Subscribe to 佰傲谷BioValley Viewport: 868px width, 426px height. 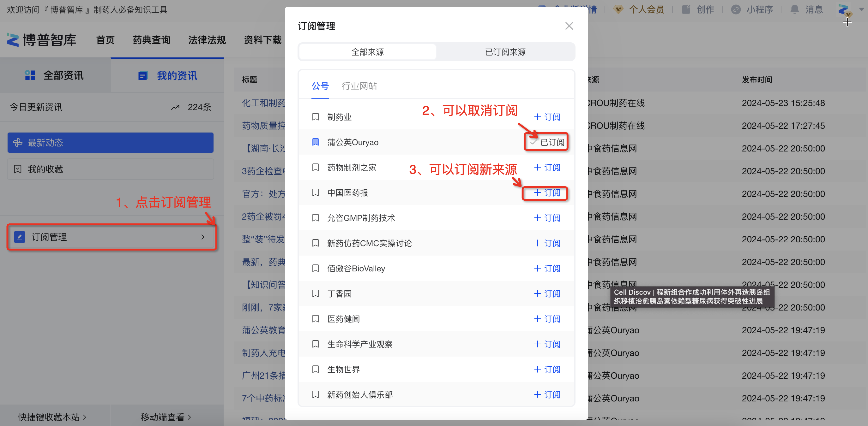tap(547, 268)
